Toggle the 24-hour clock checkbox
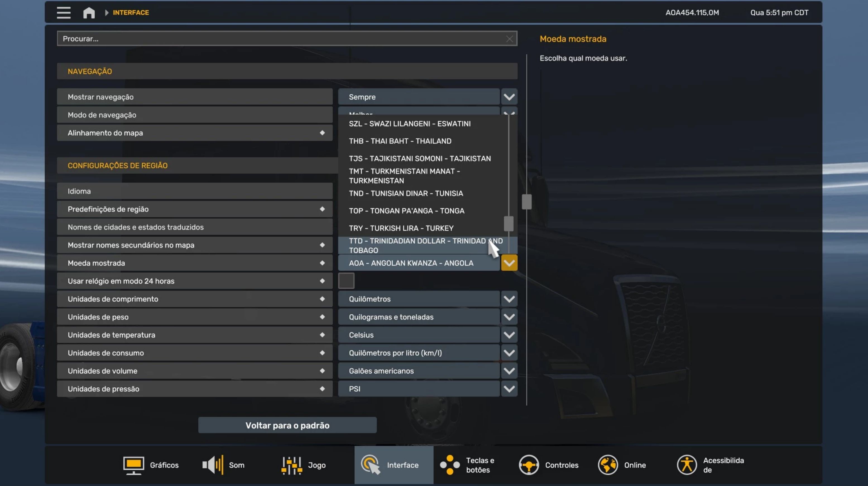 point(346,281)
